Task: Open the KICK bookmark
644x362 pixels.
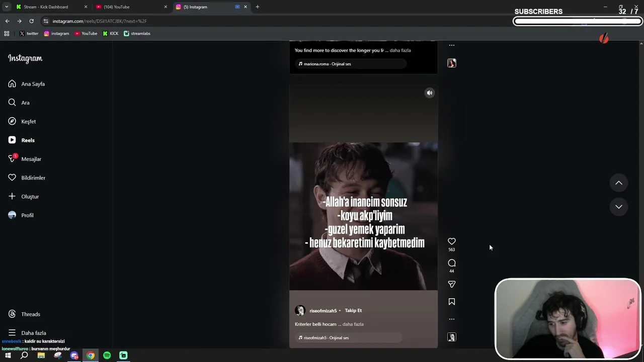Action: coord(111,34)
